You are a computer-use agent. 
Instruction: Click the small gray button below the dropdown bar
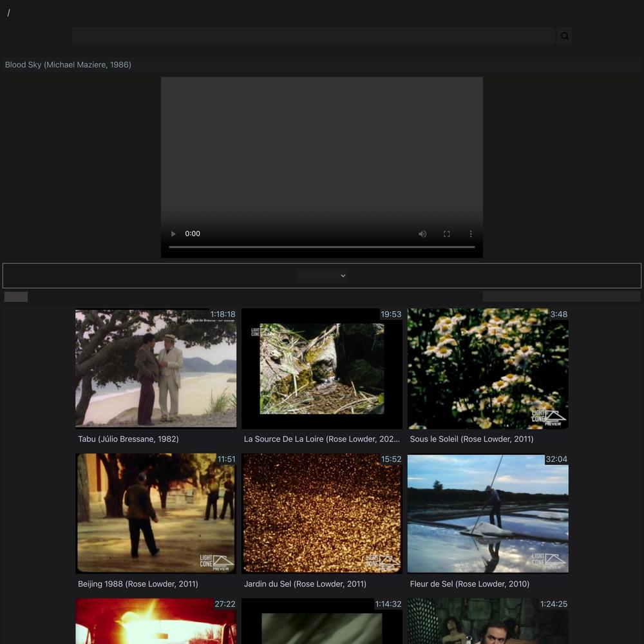[16, 296]
